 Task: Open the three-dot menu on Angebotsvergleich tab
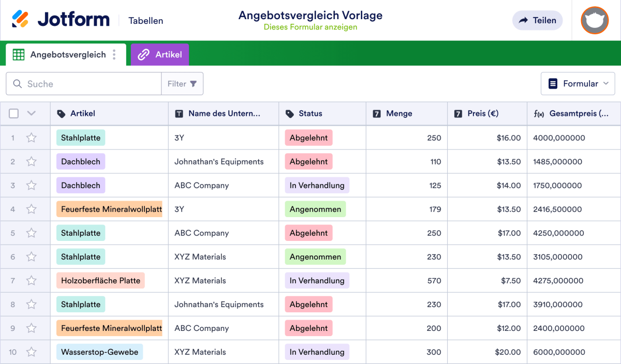114,54
